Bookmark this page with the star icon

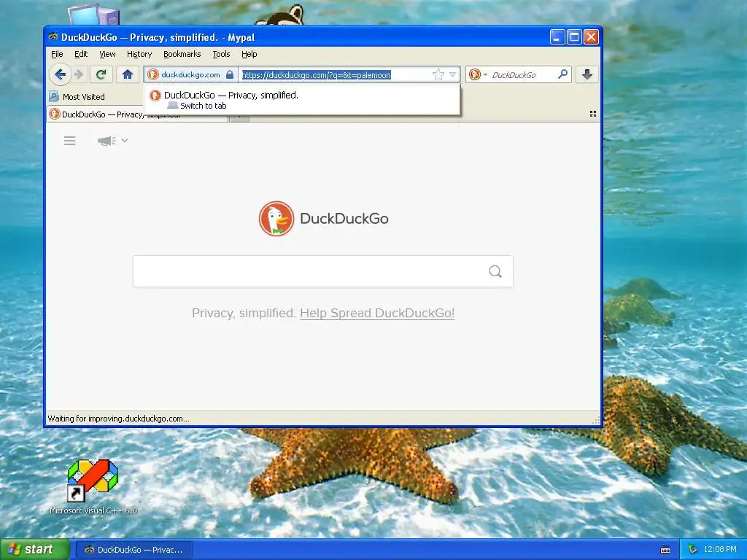click(x=438, y=75)
